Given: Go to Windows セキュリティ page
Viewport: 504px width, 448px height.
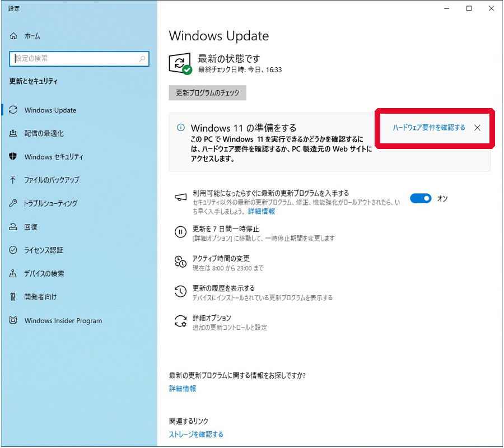Looking at the screenshot, I should [54, 156].
